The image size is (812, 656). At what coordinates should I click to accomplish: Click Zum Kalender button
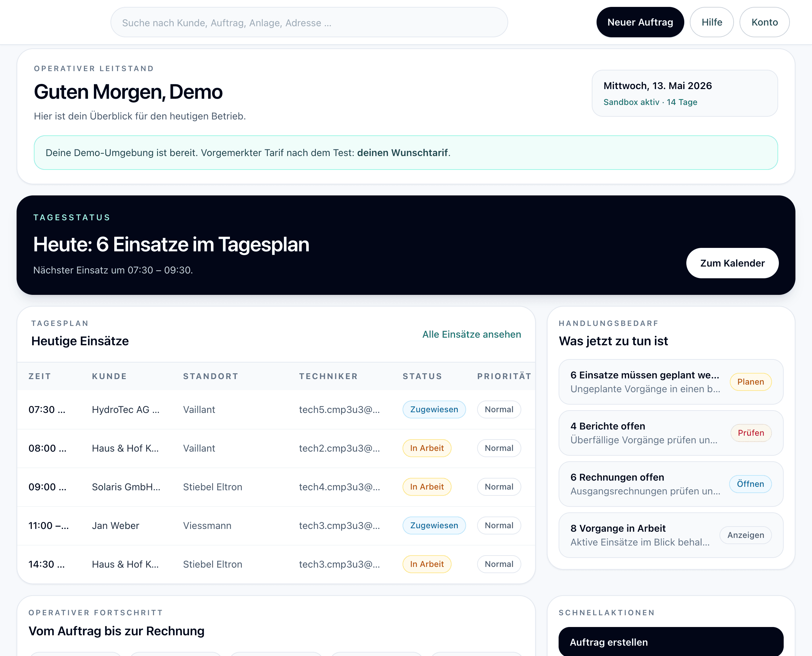pyautogui.click(x=732, y=263)
